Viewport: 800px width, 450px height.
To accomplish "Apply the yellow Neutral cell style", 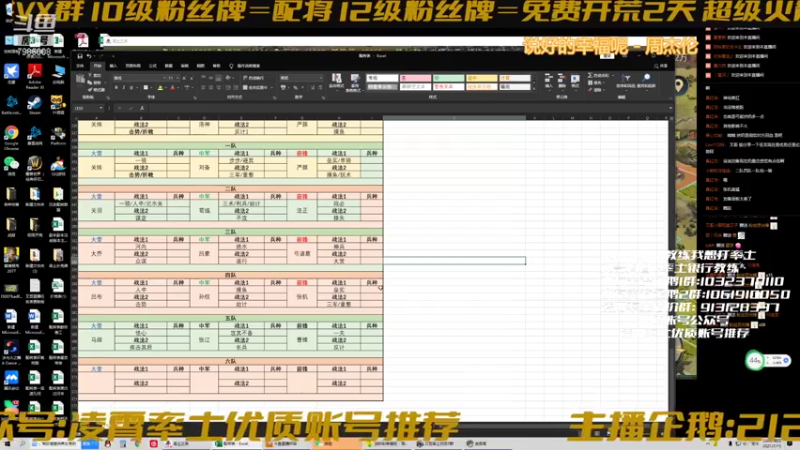I will [x=482, y=78].
